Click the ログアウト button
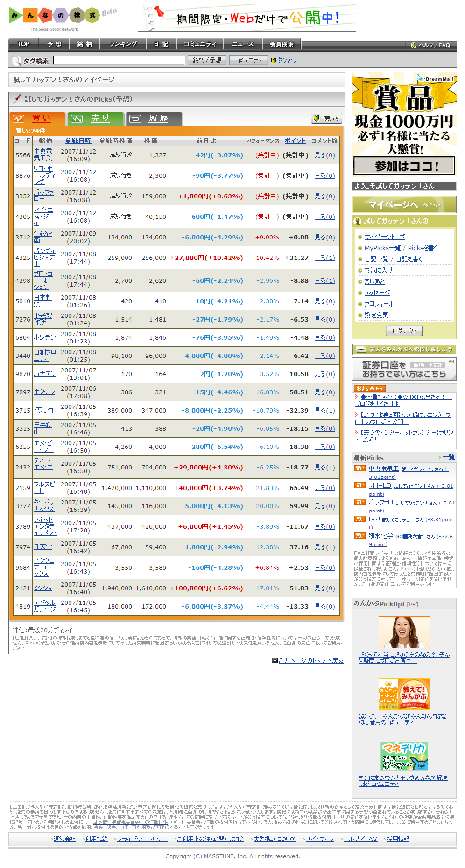This screenshot has width=465, height=868. 404,330
